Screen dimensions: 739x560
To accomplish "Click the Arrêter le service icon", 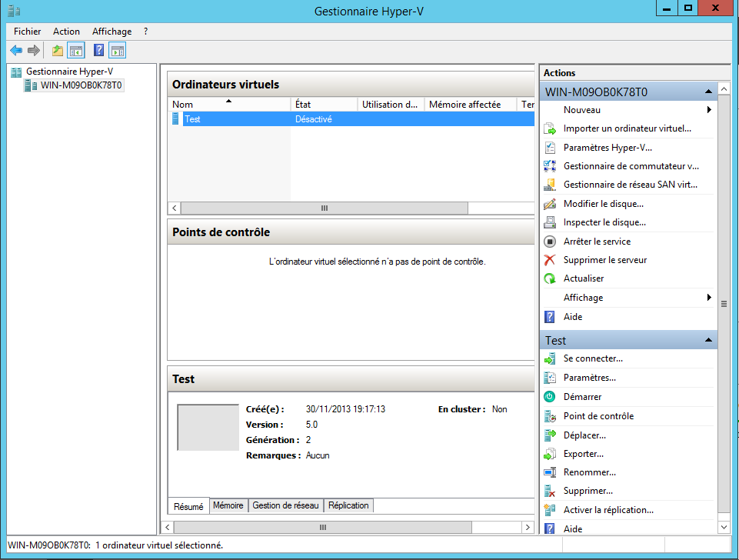I will tap(550, 242).
